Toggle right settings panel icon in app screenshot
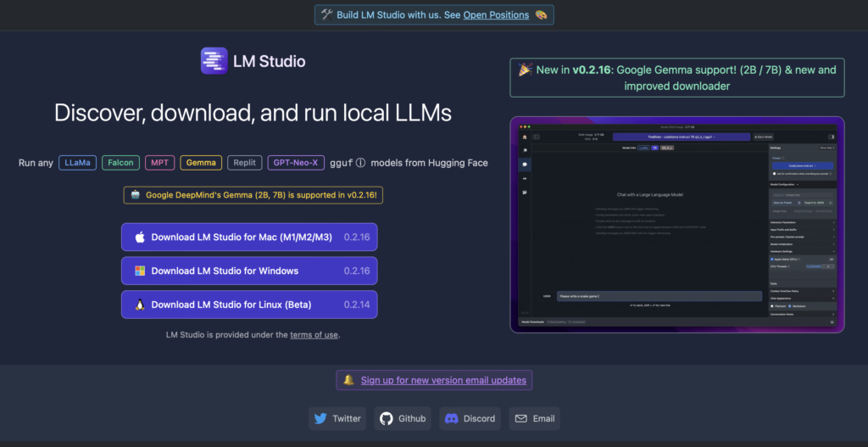Image resolution: width=868 pixels, height=447 pixels. click(832, 137)
